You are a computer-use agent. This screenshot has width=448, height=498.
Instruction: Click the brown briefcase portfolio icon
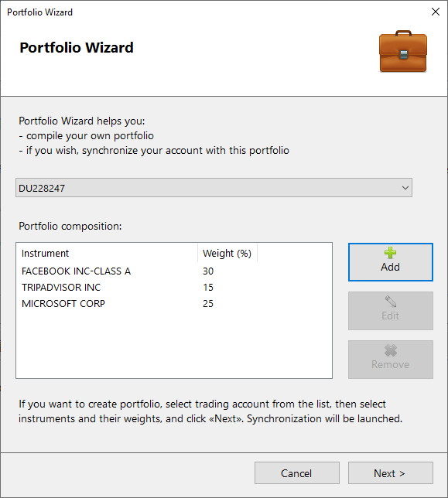coord(403,52)
